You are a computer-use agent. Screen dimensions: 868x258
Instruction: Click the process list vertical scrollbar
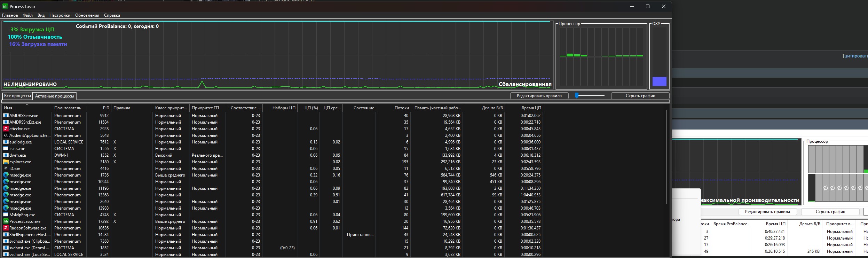pos(667,157)
